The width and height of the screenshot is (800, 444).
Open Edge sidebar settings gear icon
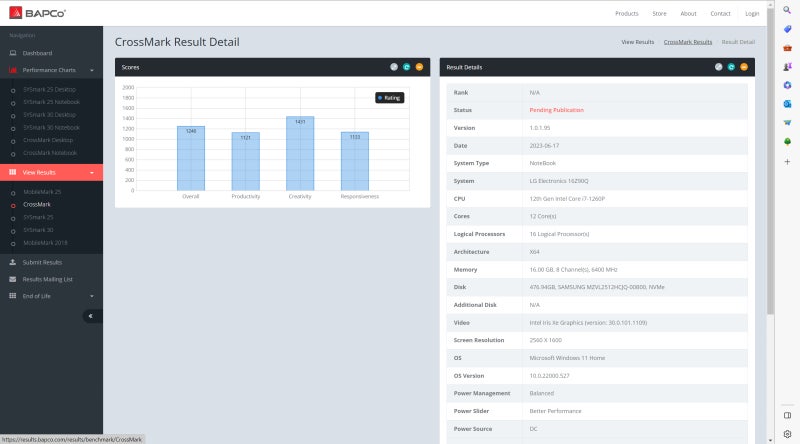coord(787,434)
